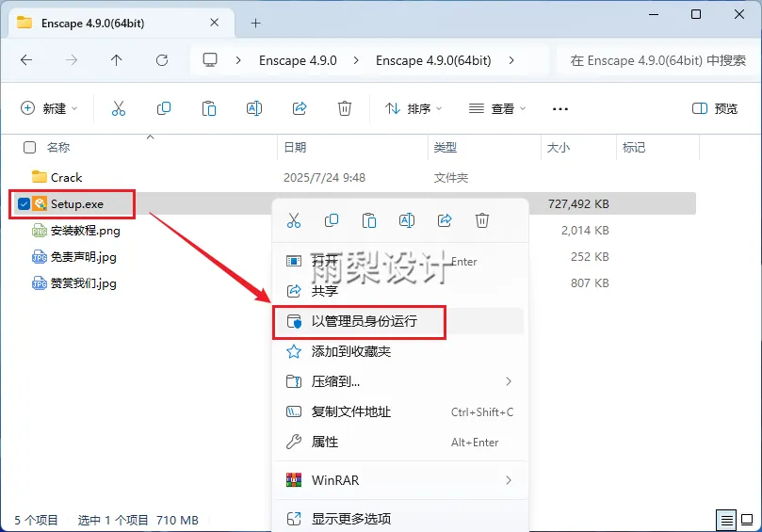The width and height of the screenshot is (762, 532).
Task: Switch to details view in status bar
Action: [x=726, y=521]
